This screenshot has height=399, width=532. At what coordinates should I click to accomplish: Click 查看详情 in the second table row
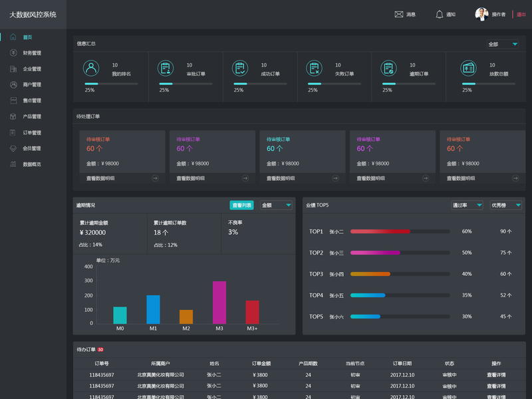[496, 386]
